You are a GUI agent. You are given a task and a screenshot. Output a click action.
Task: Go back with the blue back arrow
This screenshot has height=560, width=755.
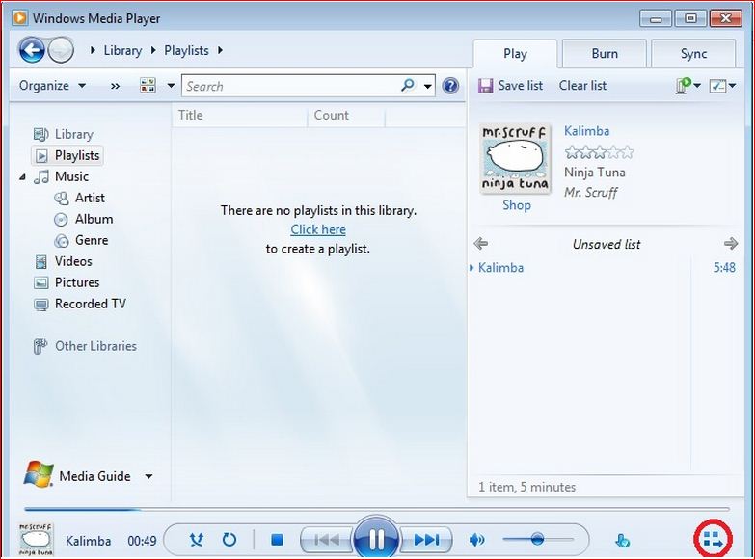(32, 50)
